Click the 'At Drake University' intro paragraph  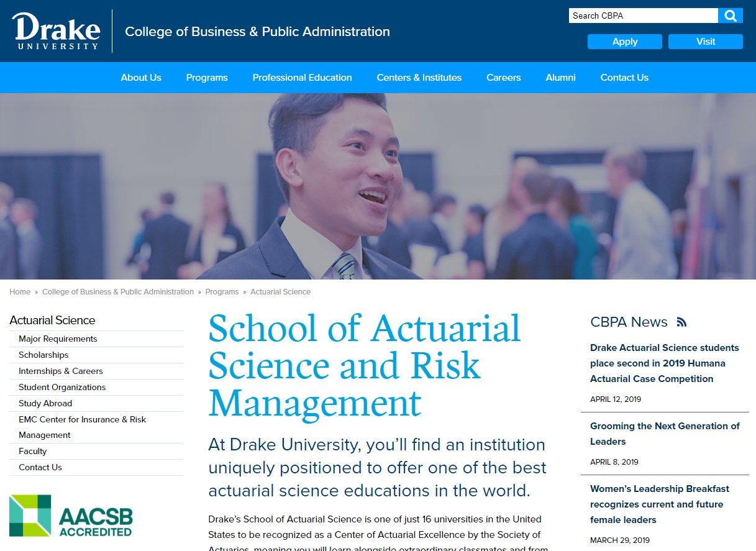point(377,468)
